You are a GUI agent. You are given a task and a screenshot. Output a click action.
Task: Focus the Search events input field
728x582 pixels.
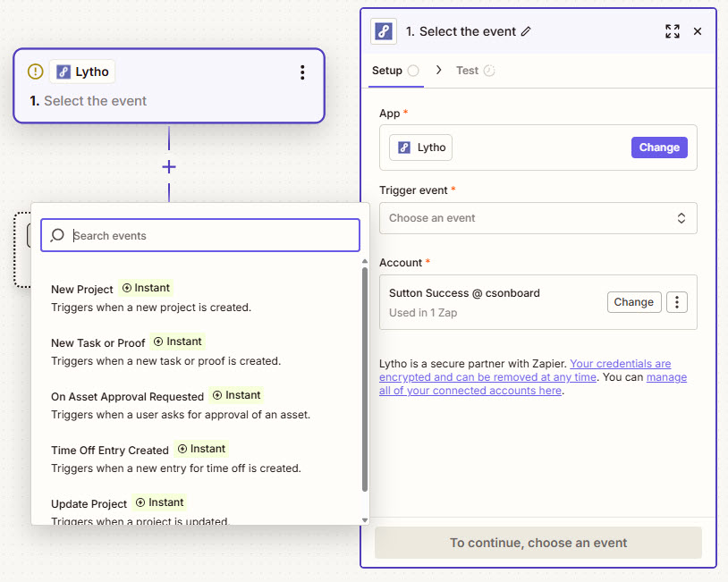[x=200, y=235]
